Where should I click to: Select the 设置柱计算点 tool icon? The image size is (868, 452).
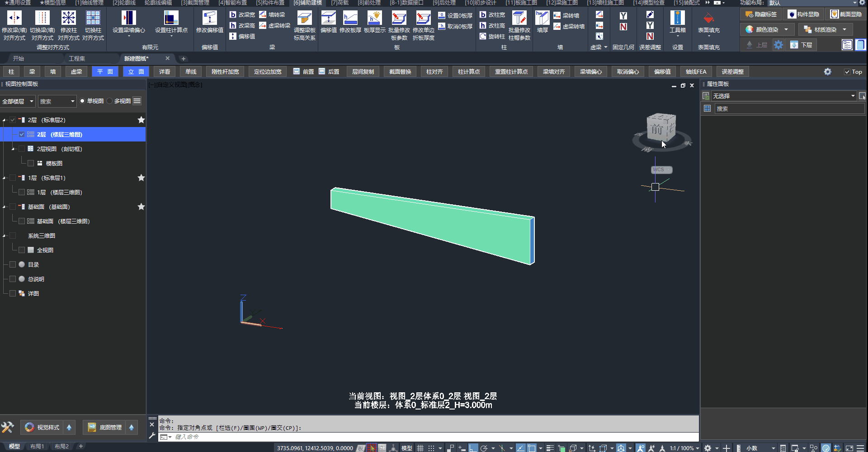click(x=171, y=19)
